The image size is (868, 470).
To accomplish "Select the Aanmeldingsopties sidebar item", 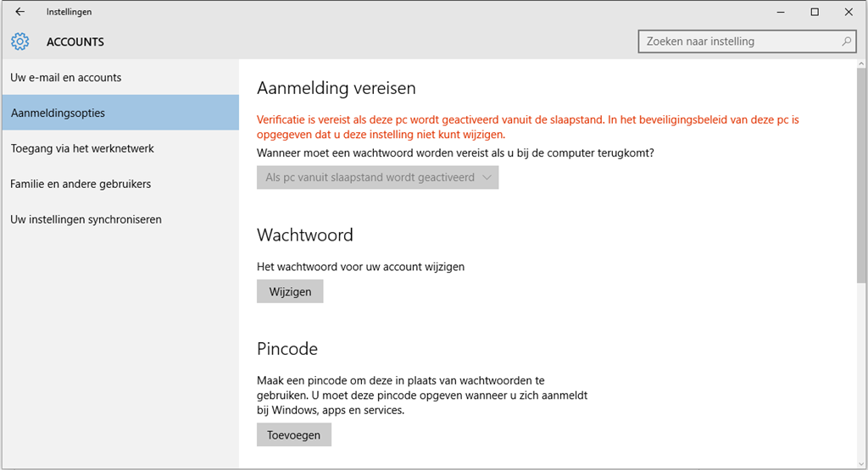I will click(x=120, y=113).
